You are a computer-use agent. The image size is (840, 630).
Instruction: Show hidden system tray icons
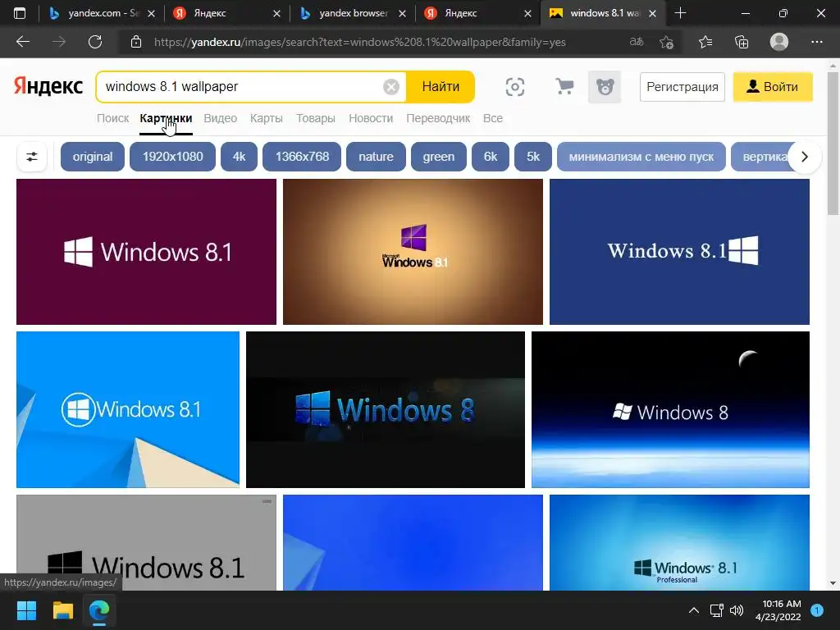coord(694,610)
